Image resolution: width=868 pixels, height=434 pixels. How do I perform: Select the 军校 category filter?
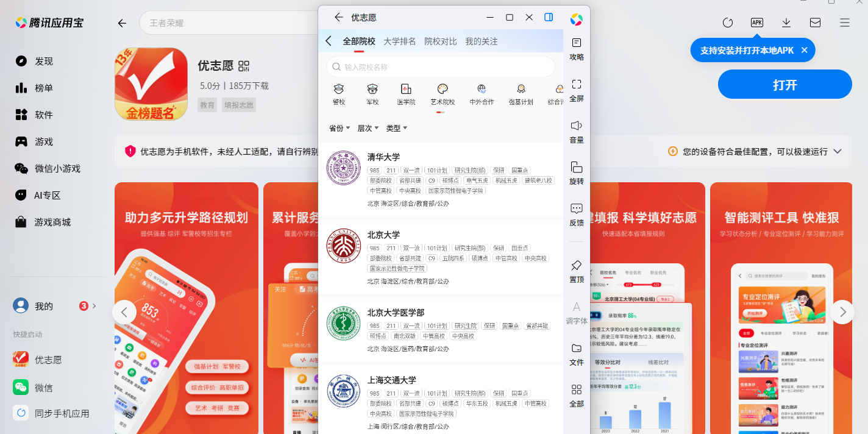click(372, 94)
